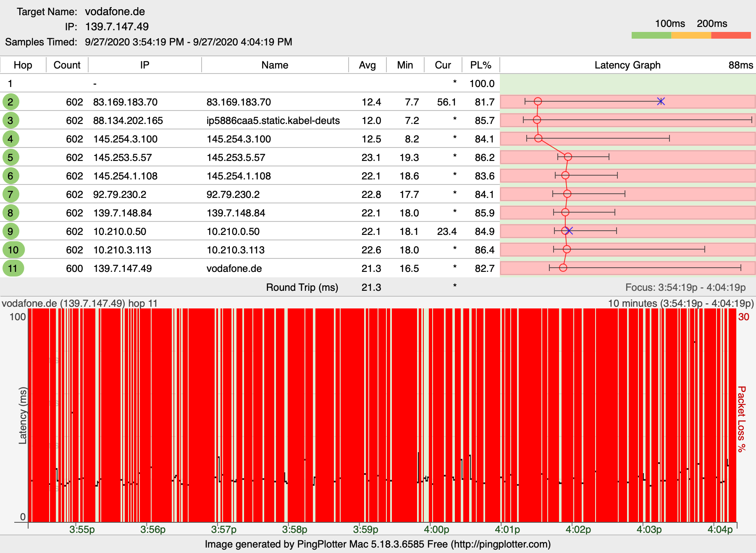
Task: Click the red 200ms legend color segment
Action: tap(731, 35)
